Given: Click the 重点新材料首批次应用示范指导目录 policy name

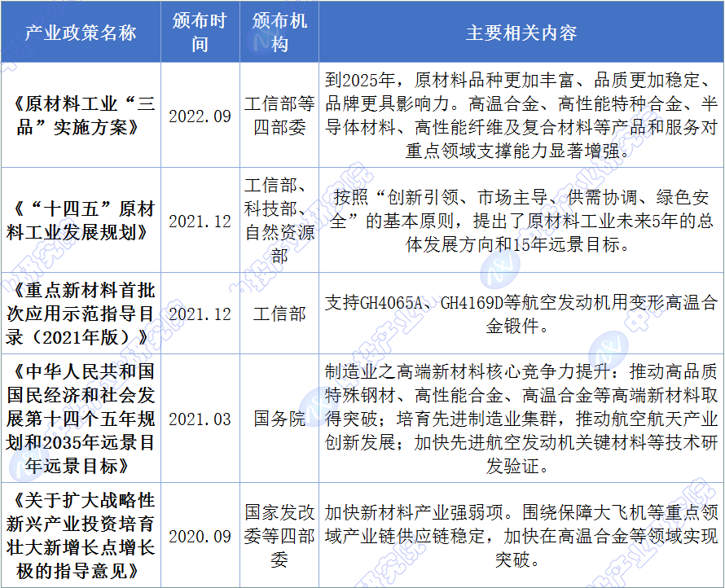Looking at the screenshot, I should (81, 314).
